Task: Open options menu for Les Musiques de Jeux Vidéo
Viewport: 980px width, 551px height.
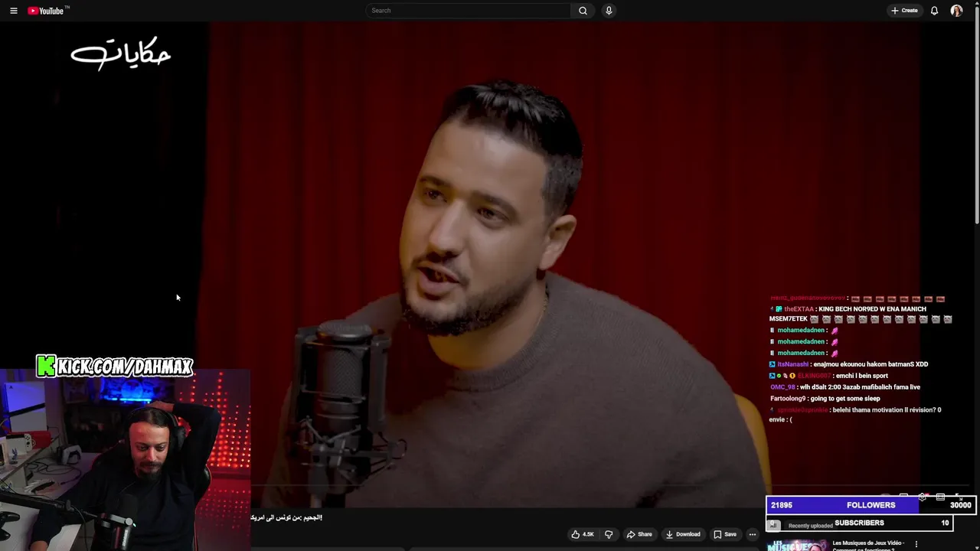Action: 916,544
